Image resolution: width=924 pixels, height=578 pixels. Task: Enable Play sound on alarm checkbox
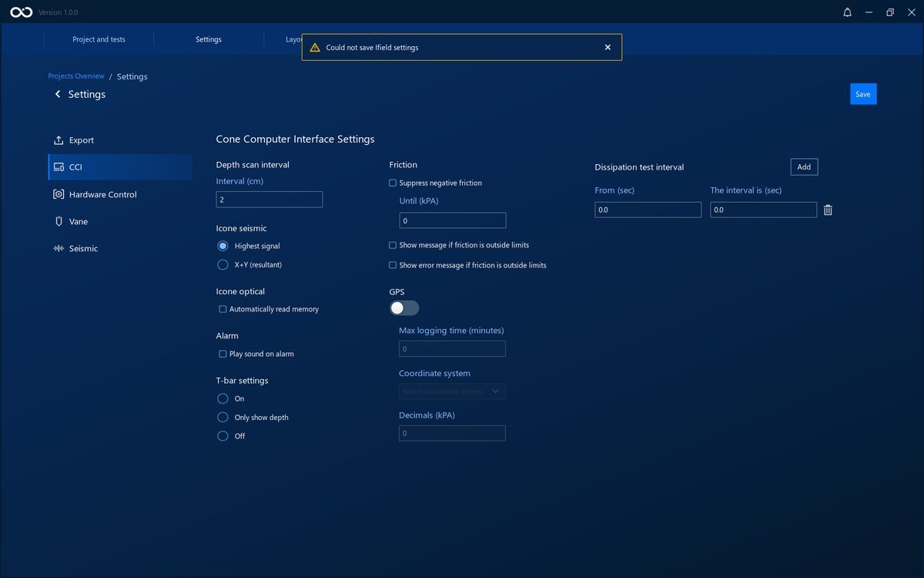click(x=223, y=354)
